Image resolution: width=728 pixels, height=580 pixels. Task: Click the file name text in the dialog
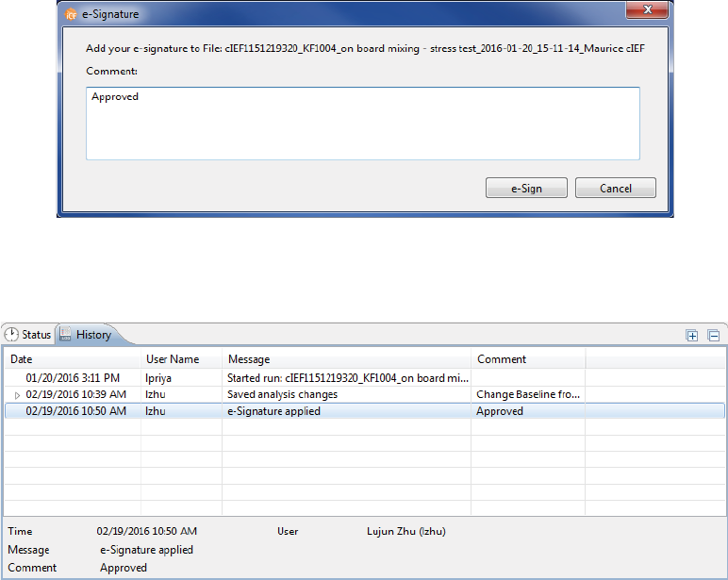pos(435,48)
